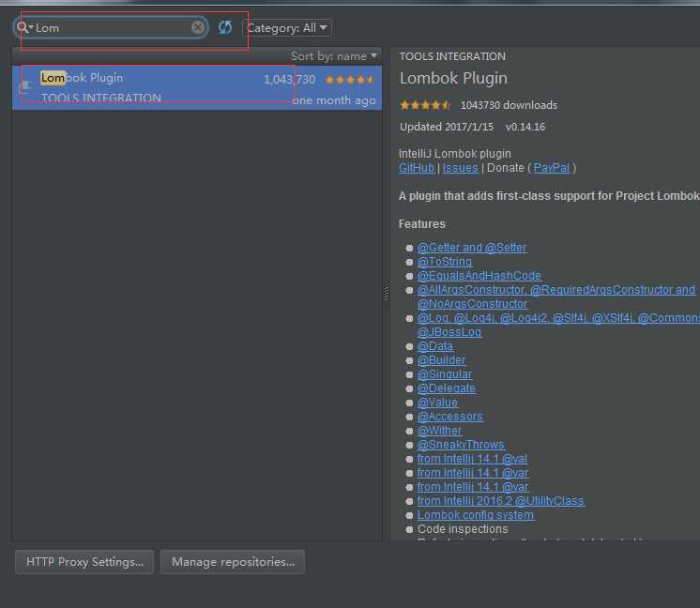
Task: Open the Category: All dropdown
Action: click(287, 28)
